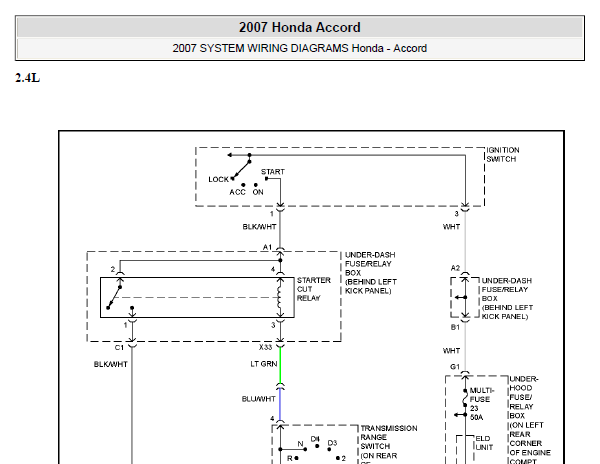
Task: Select "WHT" wire label below ignition pin 3
Action: coord(452,227)
